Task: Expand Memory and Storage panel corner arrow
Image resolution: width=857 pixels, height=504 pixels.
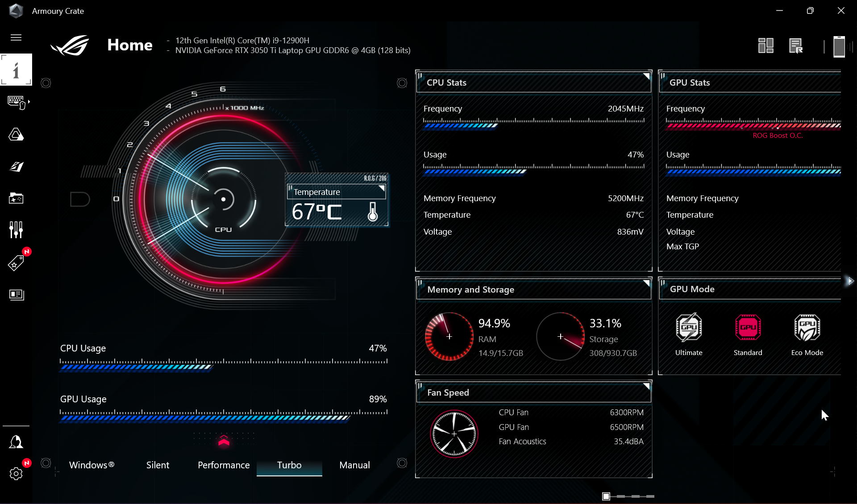Action: 646,283
